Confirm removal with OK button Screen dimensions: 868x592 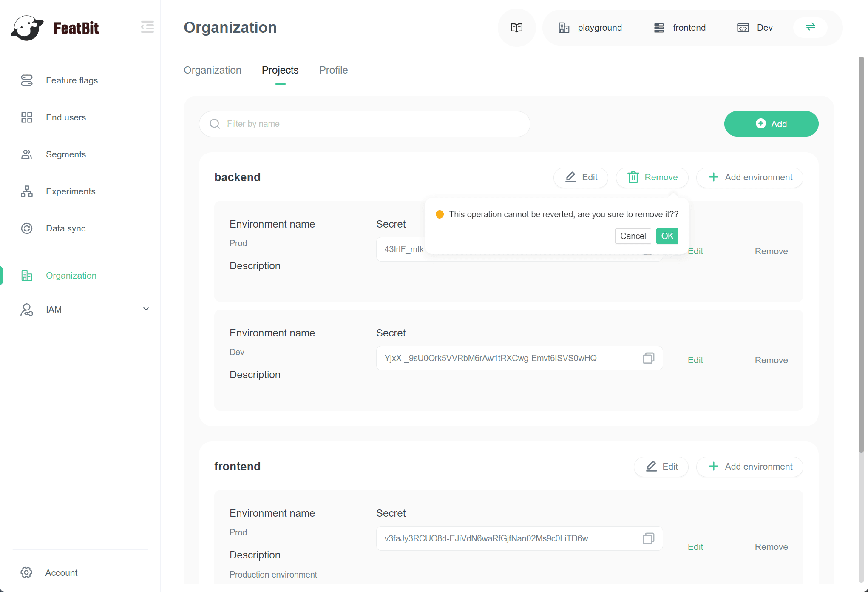click(x=667, y=236)
